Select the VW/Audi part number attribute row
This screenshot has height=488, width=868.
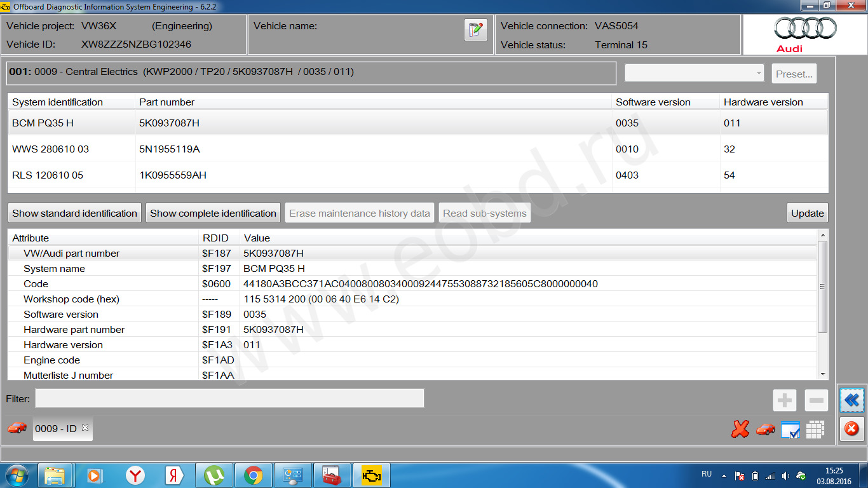tap(412, 253)
